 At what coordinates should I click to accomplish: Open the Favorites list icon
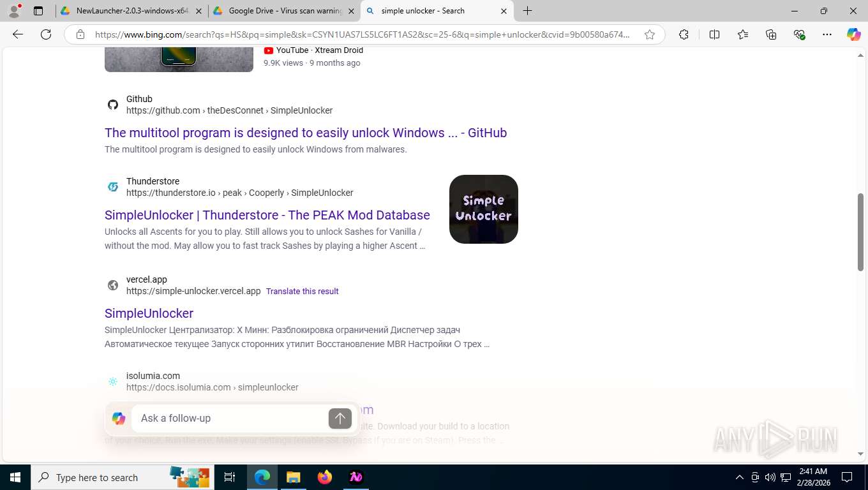tap(743, 34)
